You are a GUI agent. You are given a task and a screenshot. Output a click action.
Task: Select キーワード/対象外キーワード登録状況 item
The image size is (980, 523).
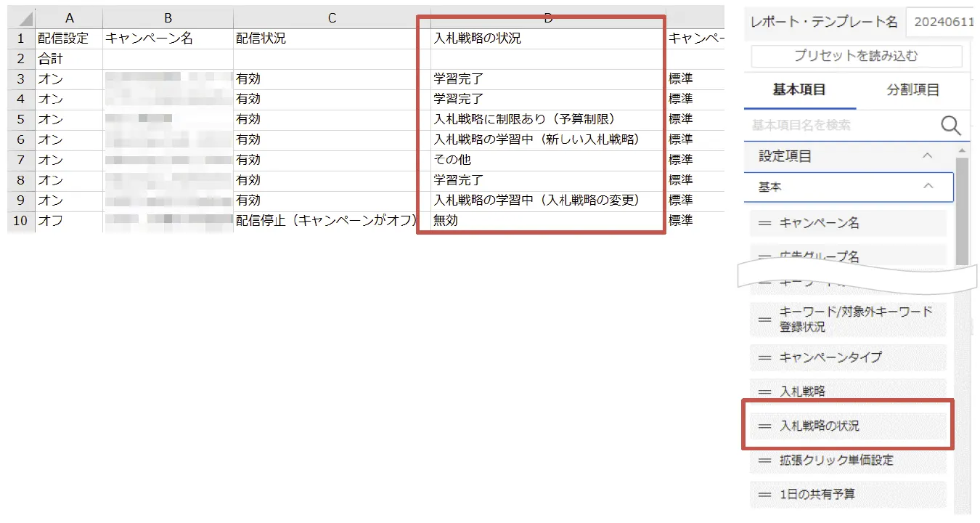[x=848, y=319]
